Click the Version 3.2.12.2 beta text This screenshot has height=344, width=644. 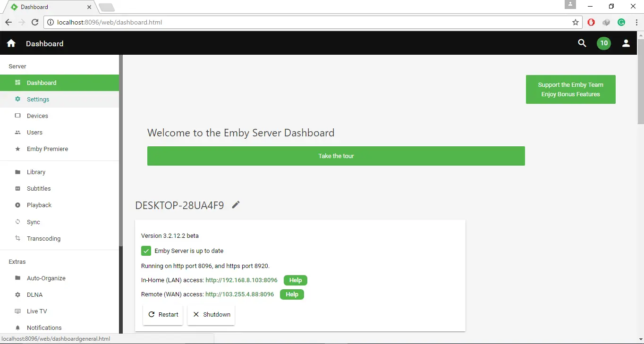click(x=170, y=235)
